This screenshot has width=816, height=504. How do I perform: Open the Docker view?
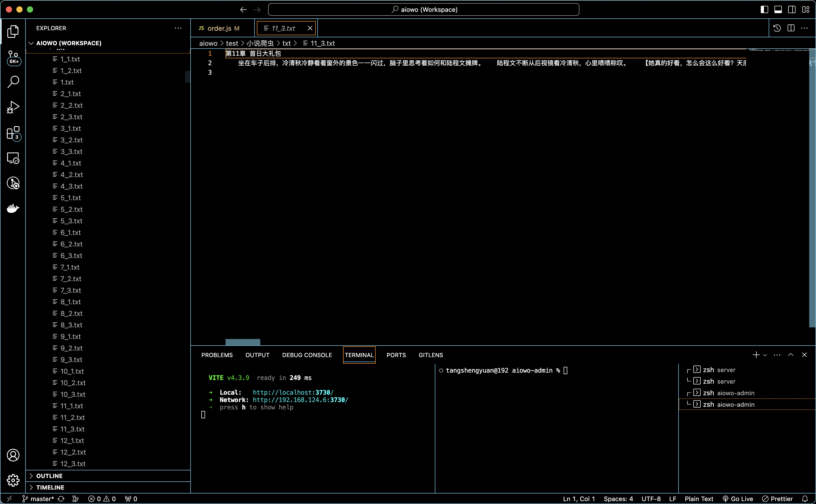(13, 208)
